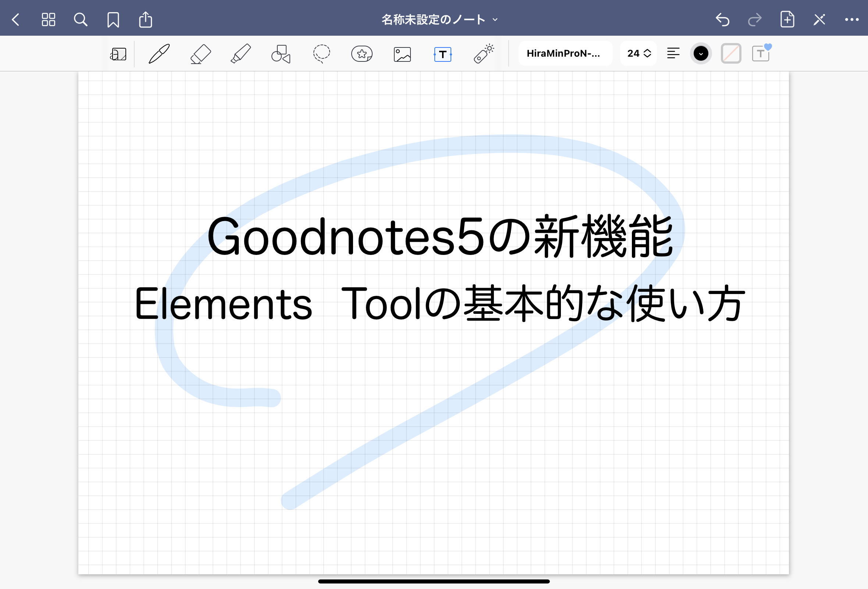Open the share and export menu
868x589 pixels.
pos(145,19)
